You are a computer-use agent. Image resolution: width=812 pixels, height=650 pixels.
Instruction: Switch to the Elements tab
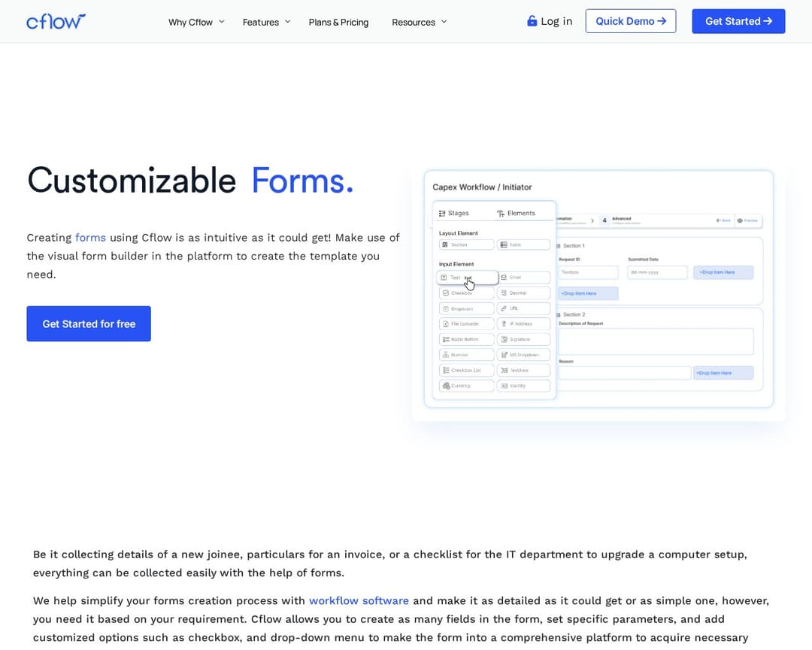[517, 213]
